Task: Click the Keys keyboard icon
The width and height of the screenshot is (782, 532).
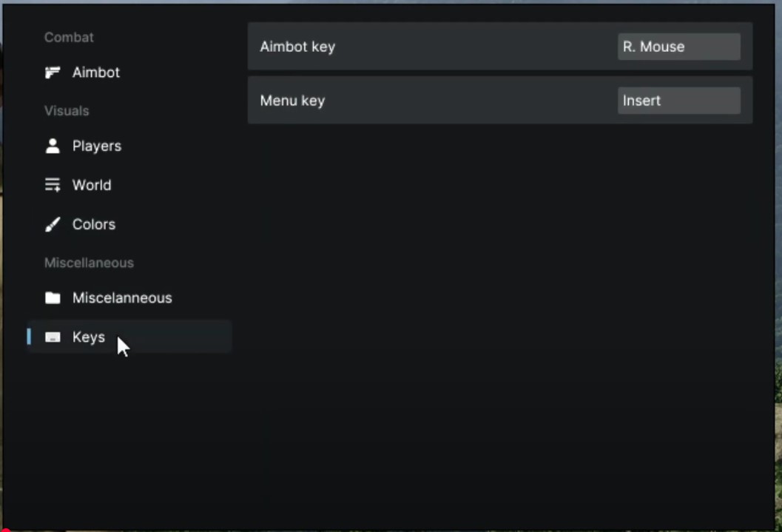Action: 53,337
